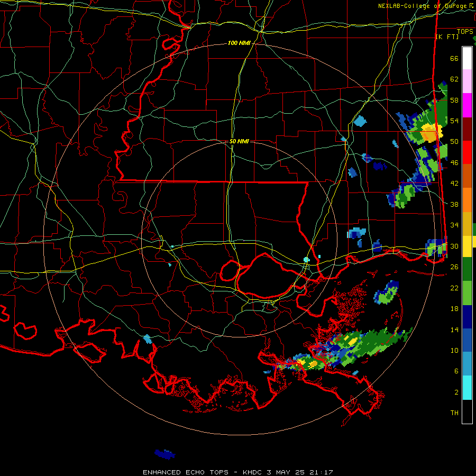Click the 'TOPS' legend title

pos(465,32)
